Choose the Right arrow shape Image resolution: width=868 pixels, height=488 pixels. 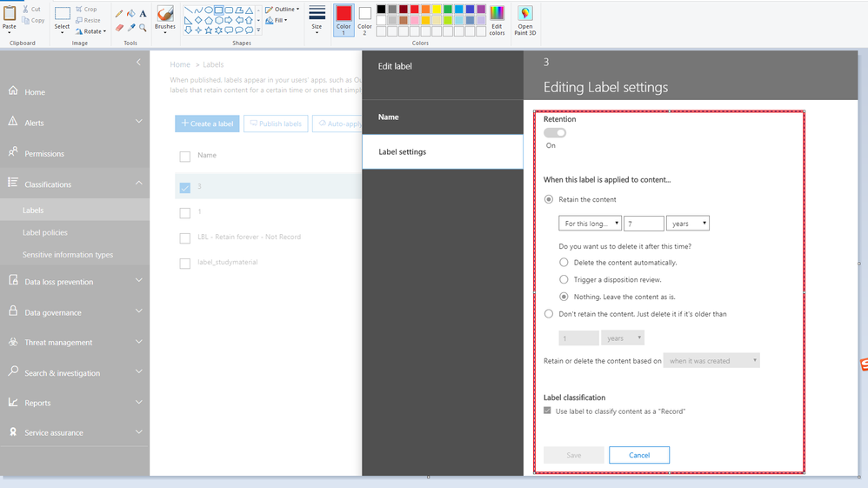pos(229,20)
